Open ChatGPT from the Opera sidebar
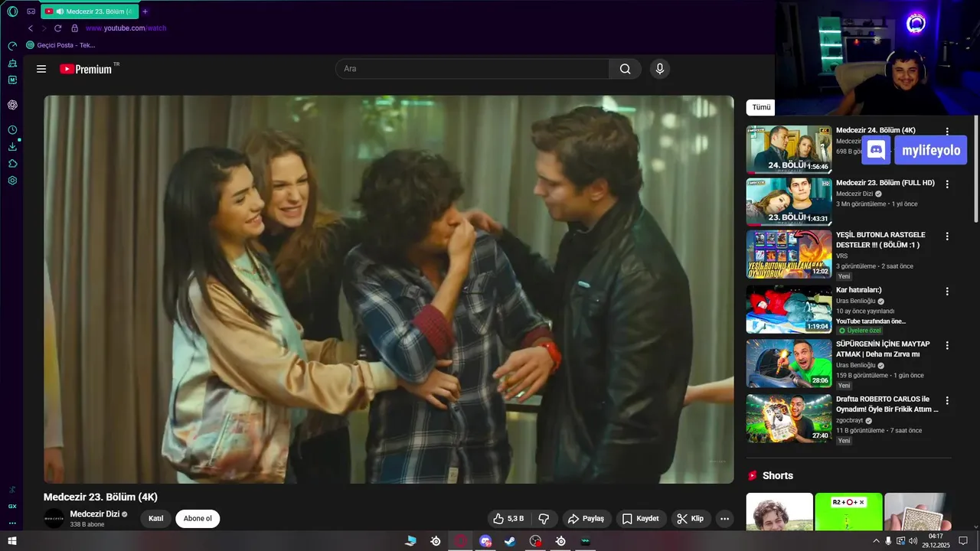The image size is (980, 551). pos(12,105)
